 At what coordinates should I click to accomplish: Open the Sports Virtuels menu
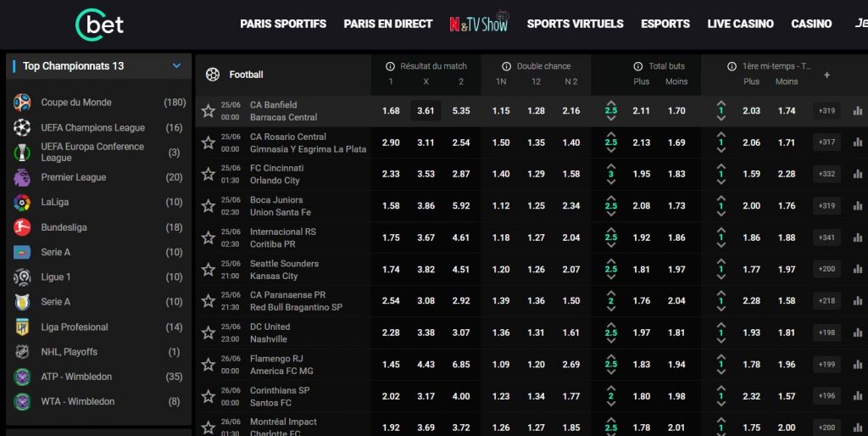click(576, 24)
